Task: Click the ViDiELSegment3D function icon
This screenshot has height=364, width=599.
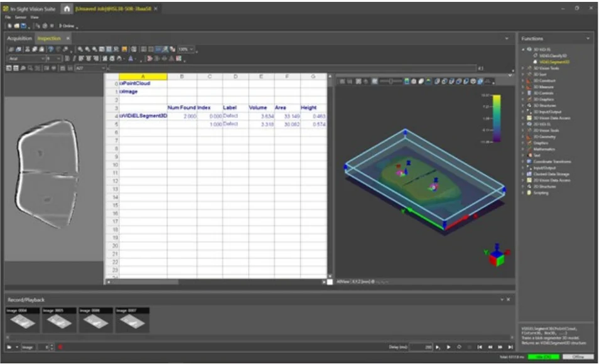Action: [x=535, y=62]
